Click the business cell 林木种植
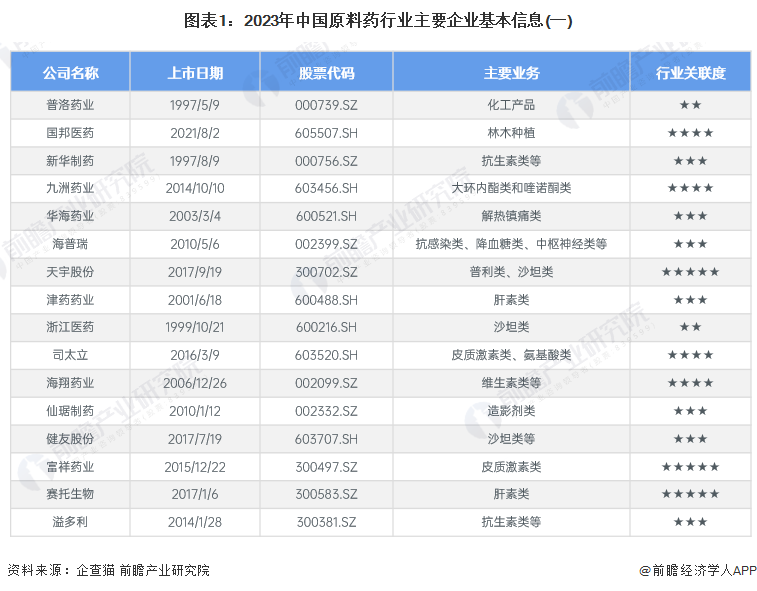757x591 pixels. [x=511, y=133]
